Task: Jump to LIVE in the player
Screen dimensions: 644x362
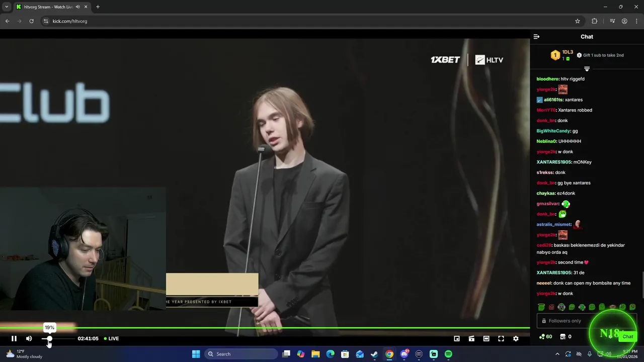Action: click(x=111, y=338)
